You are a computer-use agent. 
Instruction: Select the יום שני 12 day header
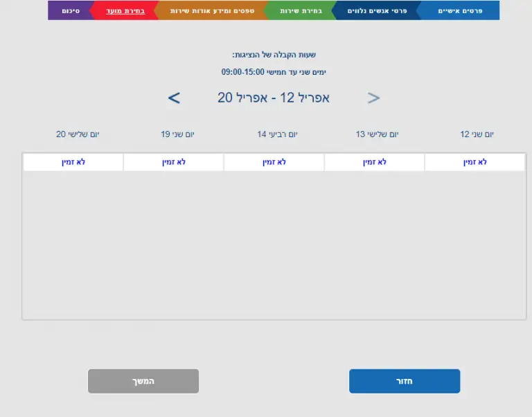(477, 134)
